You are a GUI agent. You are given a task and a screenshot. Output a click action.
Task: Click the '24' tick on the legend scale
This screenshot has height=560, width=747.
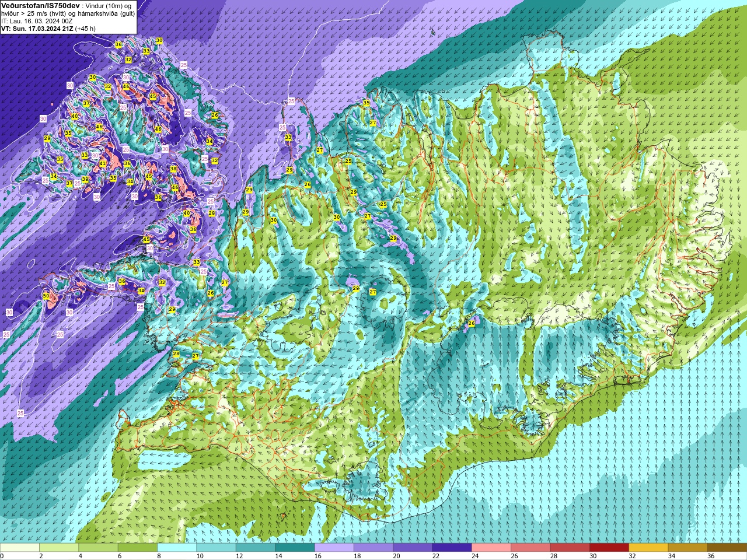click(x=475, y=556)
